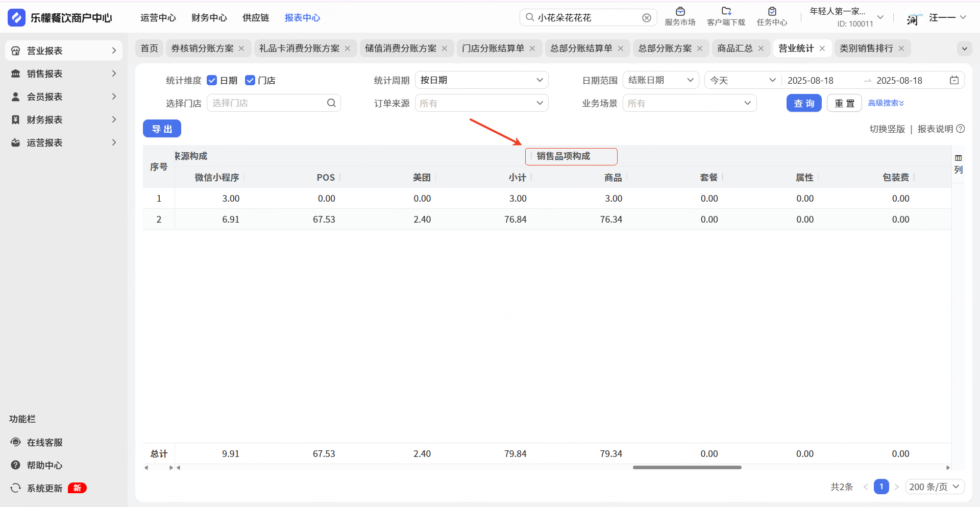This screenshot has width=980, height=507.
Task: Open the column settings 列 icon
Action: click(959, 164)
